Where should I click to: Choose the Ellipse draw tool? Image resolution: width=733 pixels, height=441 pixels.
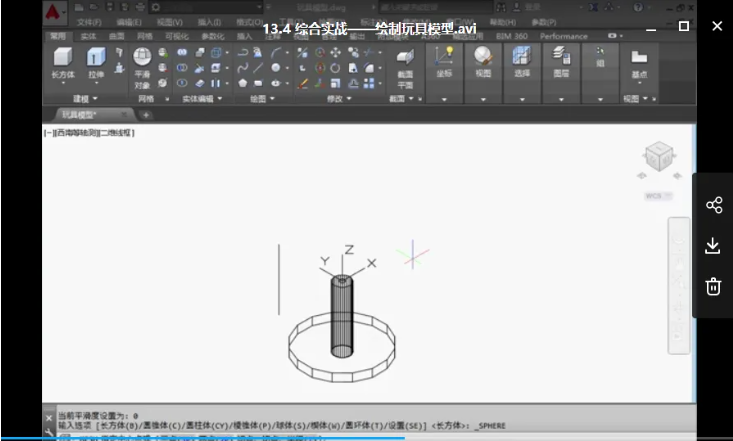pos(276,83)
